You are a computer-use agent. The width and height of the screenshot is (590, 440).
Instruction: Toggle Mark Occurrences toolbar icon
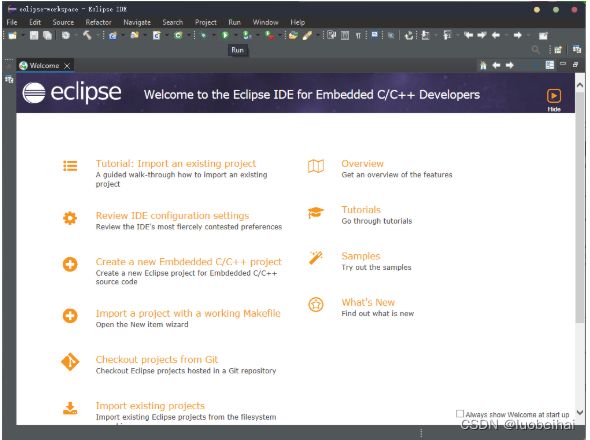pyautogui.click(x=331, y=36)
